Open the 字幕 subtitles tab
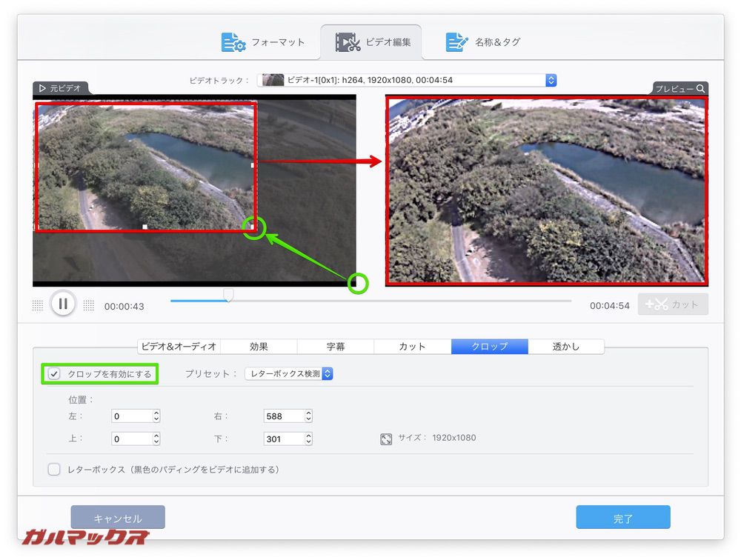 (x=335, y=346)
